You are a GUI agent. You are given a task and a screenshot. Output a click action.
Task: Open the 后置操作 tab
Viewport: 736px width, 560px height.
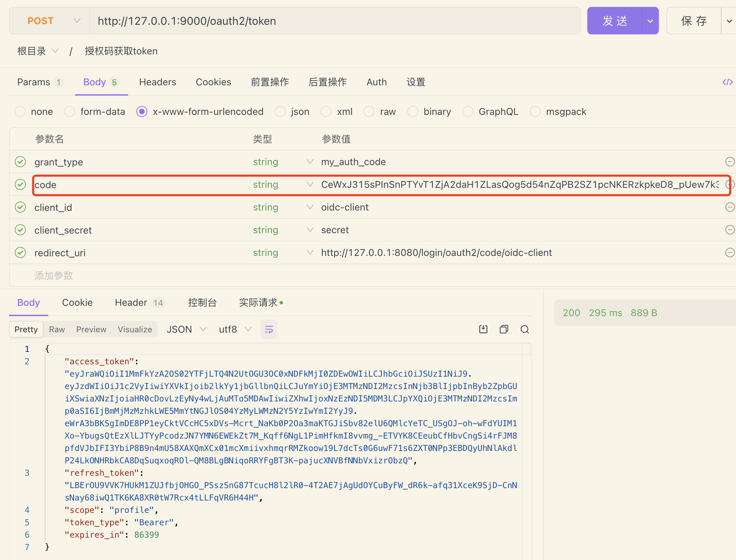(x=328, y=82)
